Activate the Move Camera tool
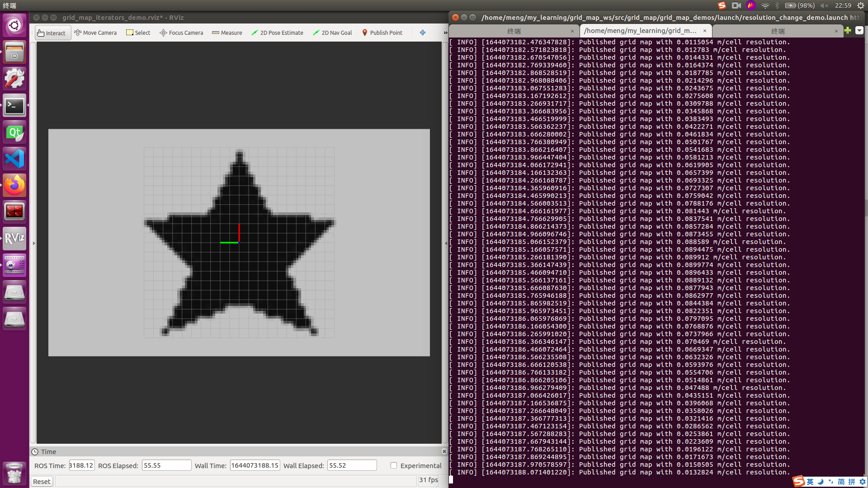This screenshot has width=868, height=488. (x=95, y=33)
